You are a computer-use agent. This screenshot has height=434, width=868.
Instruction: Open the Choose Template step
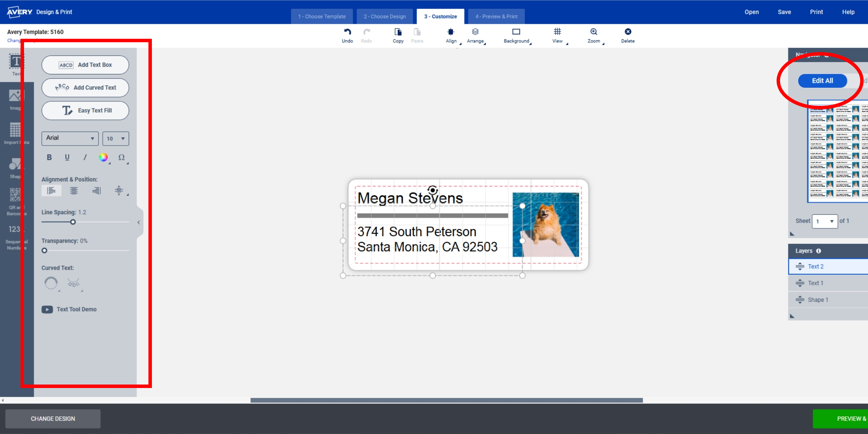pyautogui.click(x=321, y=16)
